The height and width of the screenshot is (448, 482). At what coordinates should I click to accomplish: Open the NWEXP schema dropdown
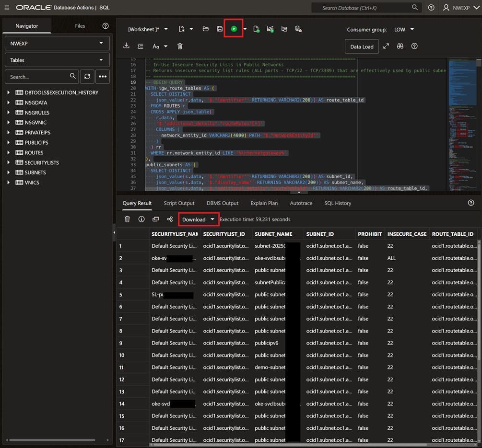[57, 43]
